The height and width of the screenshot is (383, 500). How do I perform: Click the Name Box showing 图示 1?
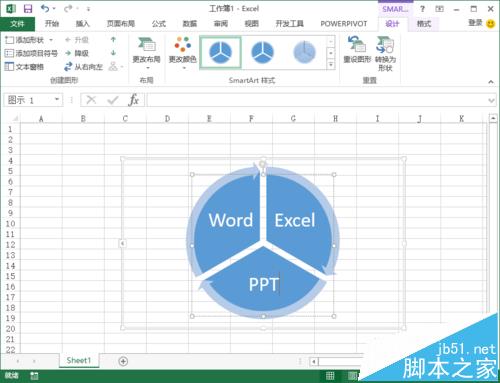point(30,100)
